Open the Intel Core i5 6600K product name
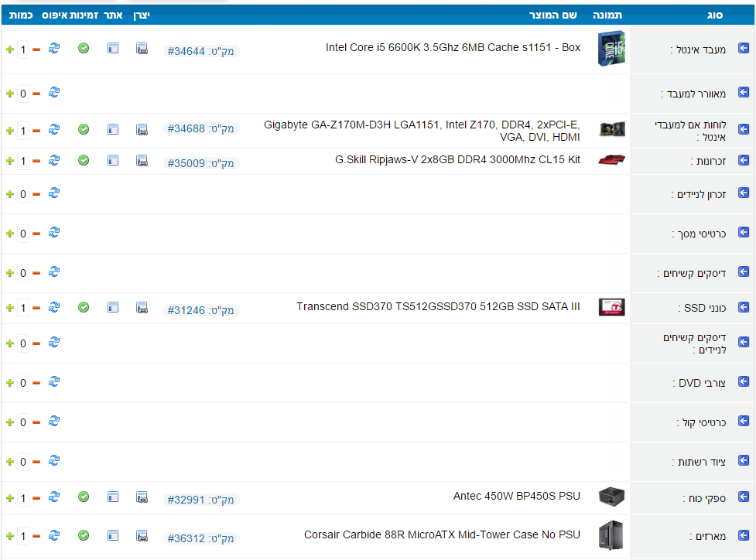 [453, 48]
